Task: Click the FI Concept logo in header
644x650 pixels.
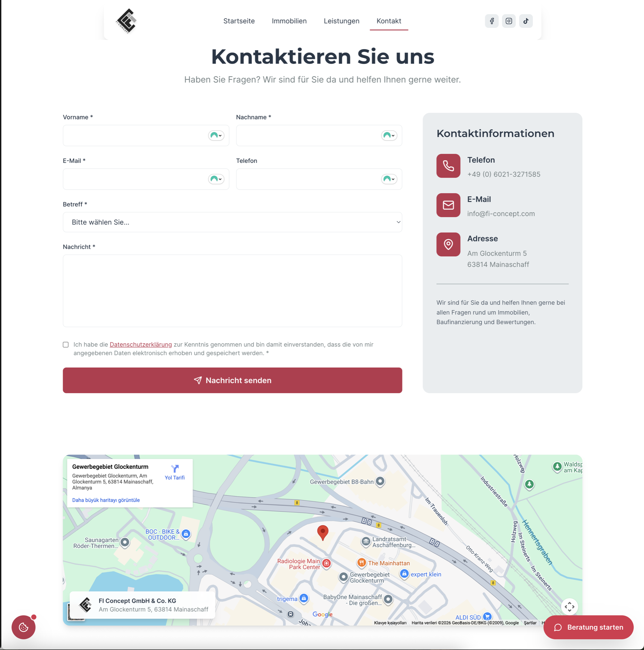Action: coord(126,21)
